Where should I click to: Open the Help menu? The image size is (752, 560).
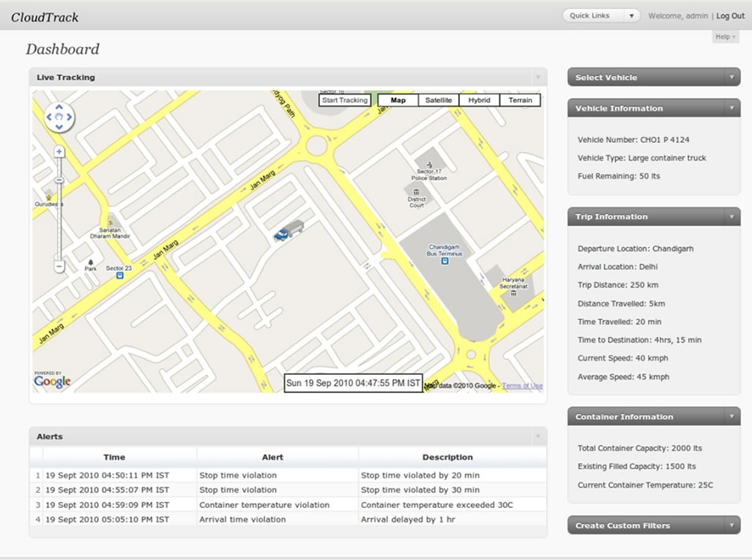click(723, 37)
